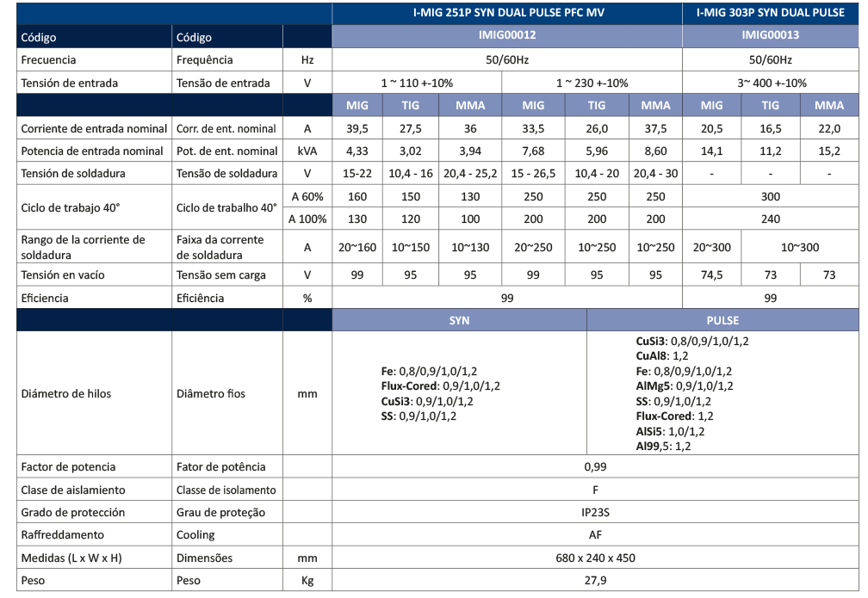The image size is (868, 598).
Task: Click the 'A 100%' duty cycle label
Action: click(x=307, y=219)
